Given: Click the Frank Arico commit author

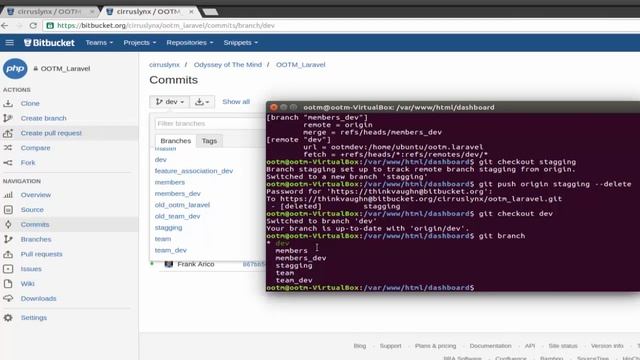Looking at the screenshot, I should [196, 264].
